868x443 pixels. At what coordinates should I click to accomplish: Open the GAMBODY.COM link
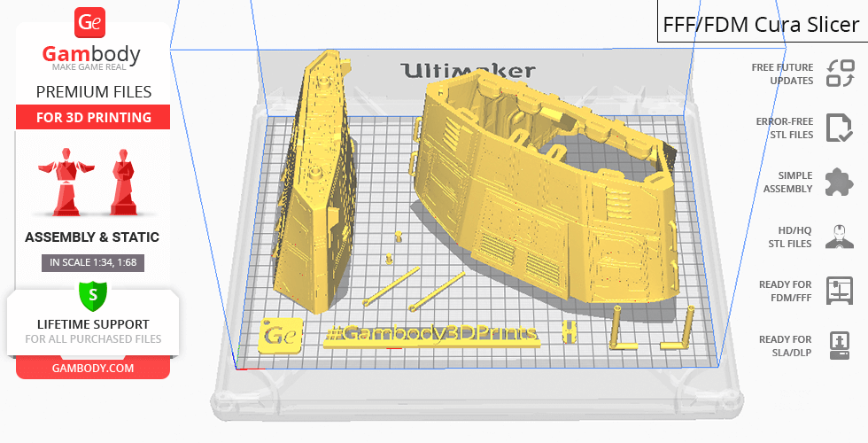[x=92, y=368]
